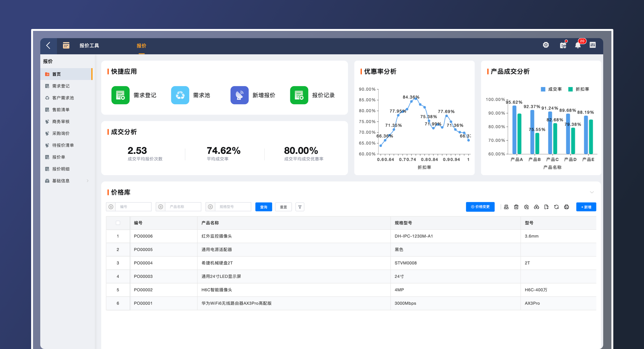Click the 价格变更 button
This screenshot has width=644, height=349.
click(x=480, y=207)
